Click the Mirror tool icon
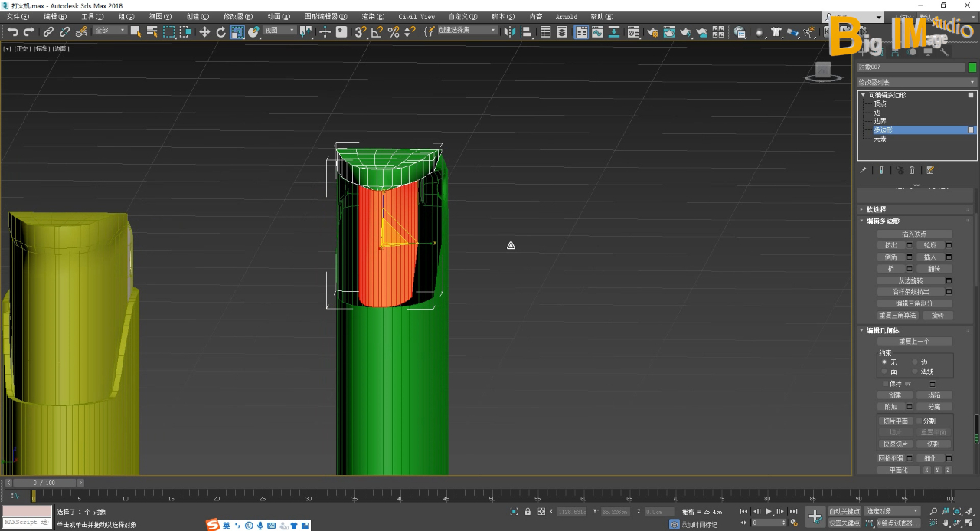 click(x=509, y=31)
